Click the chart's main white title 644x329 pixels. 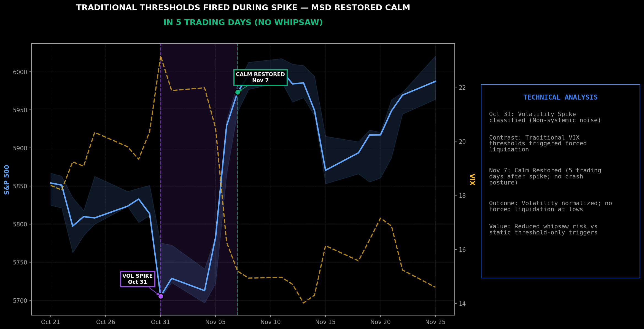(243, 8)
